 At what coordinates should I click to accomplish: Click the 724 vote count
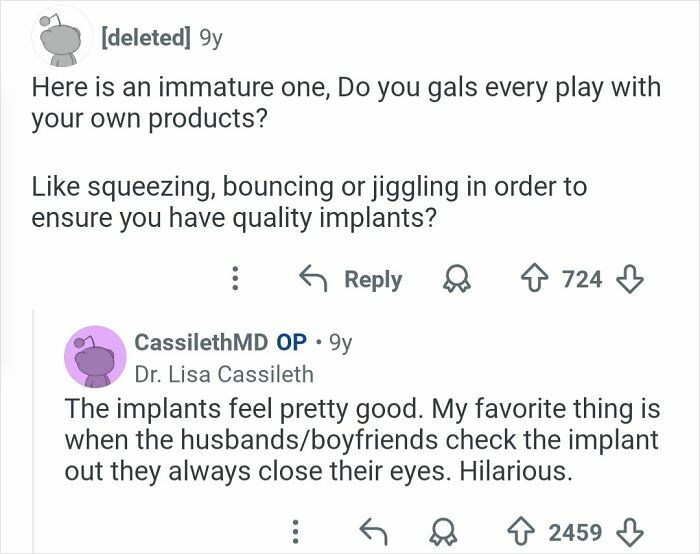click(x=580, y=279)
